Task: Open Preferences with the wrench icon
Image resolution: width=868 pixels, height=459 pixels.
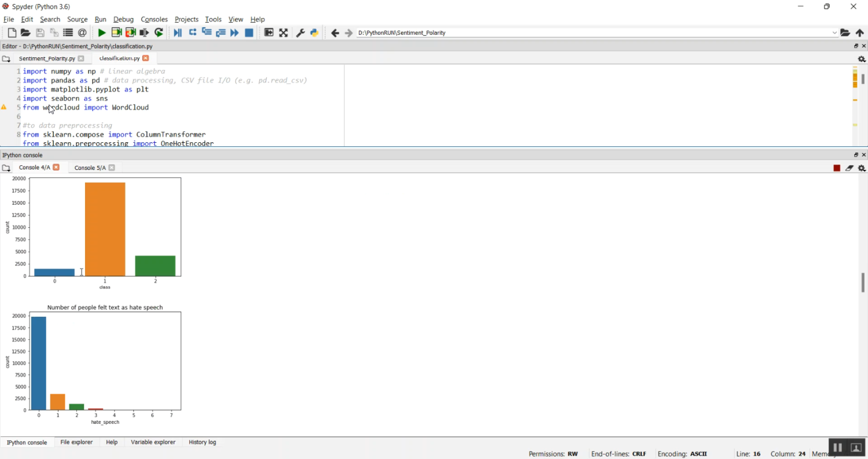Action: tap(300, 33)
